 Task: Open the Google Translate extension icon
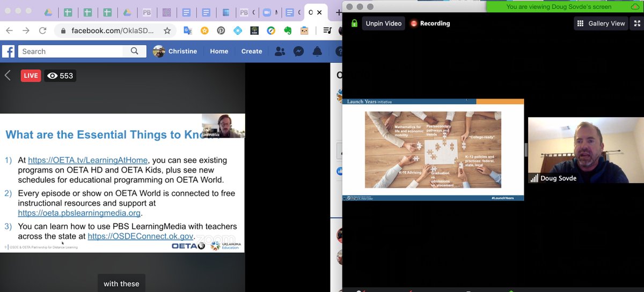coord(188,31)
